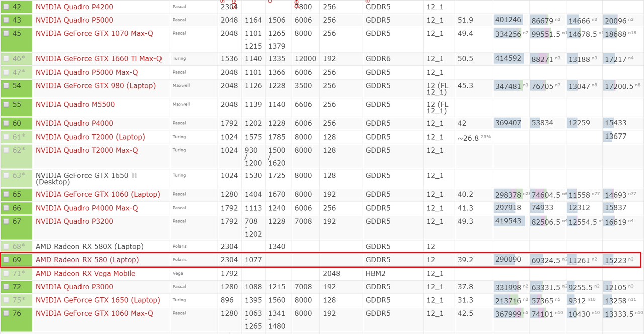Image resolution: width=644 pixels, height=334 pixels.
Task: Visit the NVIDIA Quadro M5500 link
Action: [x=75, y=105]
